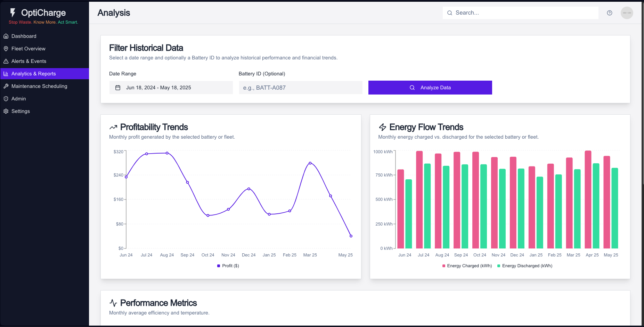Click the Alerts & Events warning triangle icon
This screenshot has width=644, height=327.
point(6,61)
